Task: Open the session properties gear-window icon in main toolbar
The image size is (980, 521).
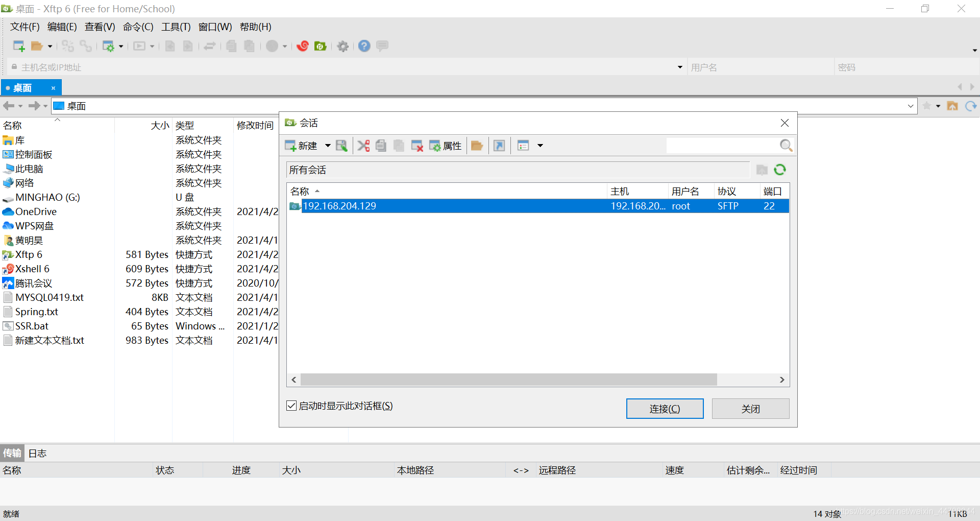Action: 108,46
